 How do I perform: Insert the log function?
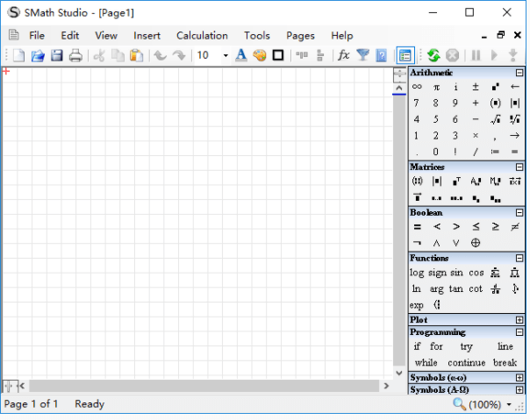pyautogui.click(x=417, y=273)
